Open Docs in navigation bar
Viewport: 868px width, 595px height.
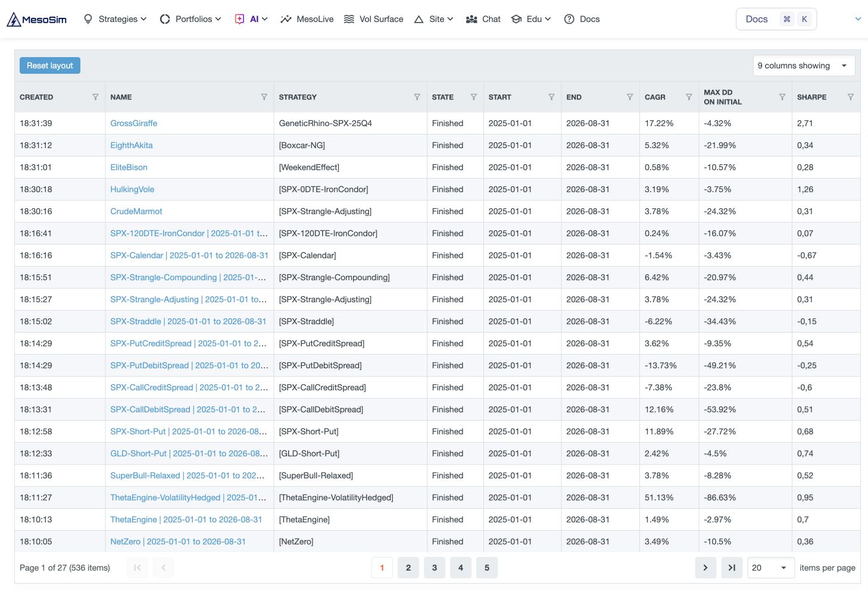pos(582,19)
